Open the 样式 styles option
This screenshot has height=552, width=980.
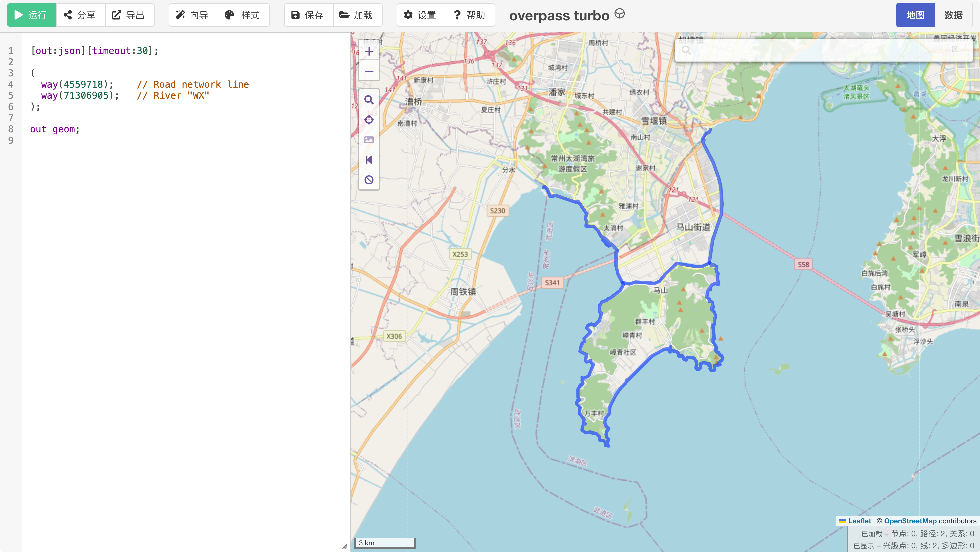pos(243,15)
